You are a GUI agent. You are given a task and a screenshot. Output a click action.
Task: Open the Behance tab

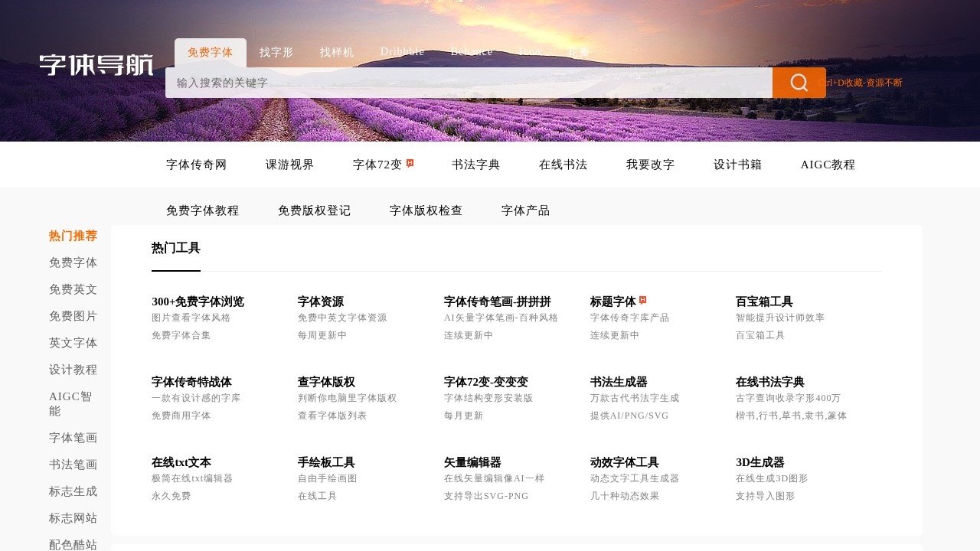(x=471, y=52)
